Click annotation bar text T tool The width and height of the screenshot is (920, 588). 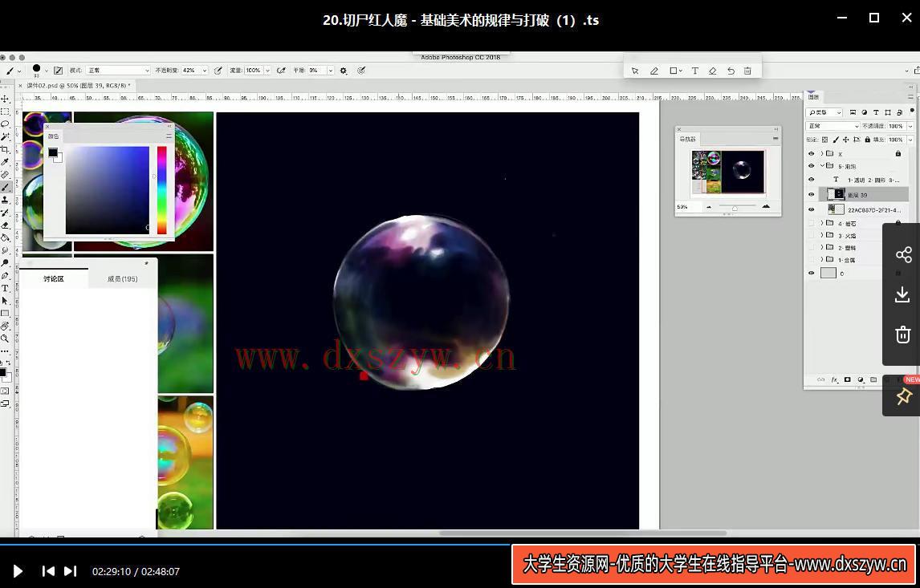click(x=694, y=71)
